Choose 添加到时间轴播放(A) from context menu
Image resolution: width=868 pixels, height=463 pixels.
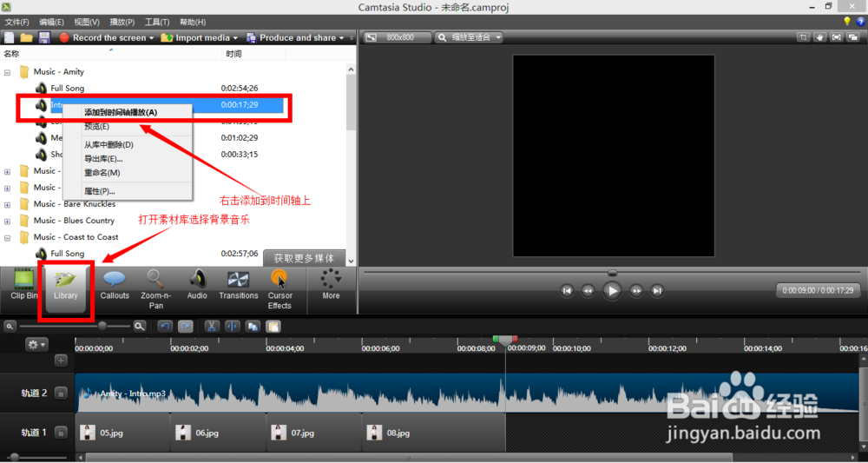point(128,112)
